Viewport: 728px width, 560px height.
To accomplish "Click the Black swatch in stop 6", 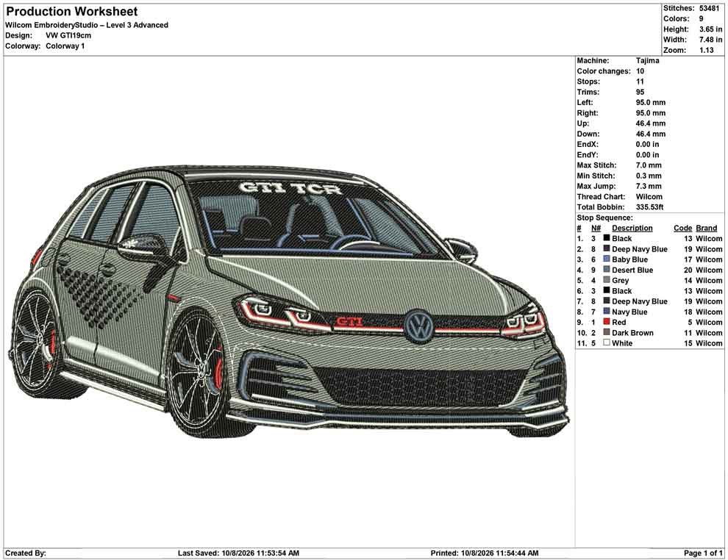I will (607, 290).
